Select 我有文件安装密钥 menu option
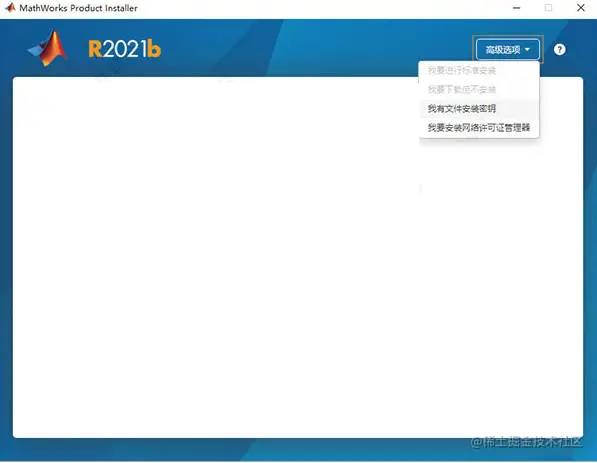This screenshot has width=597, height=463. pyautogui.click(x=479, y=109)
